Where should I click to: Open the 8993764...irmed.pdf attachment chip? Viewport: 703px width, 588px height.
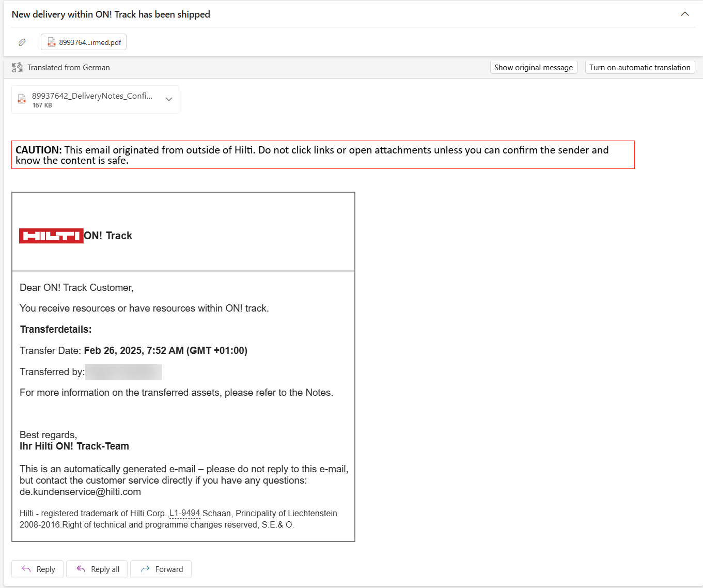(84, 42)
